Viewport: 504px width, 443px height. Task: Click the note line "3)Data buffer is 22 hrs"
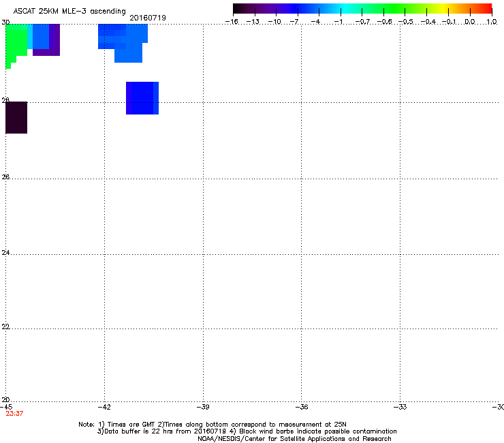(x=247, y=431)
